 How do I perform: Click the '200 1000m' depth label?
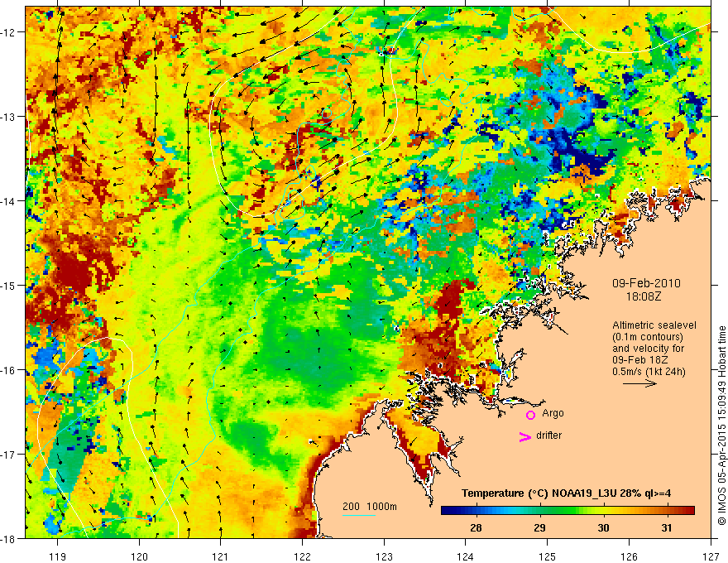click(370, 507)
